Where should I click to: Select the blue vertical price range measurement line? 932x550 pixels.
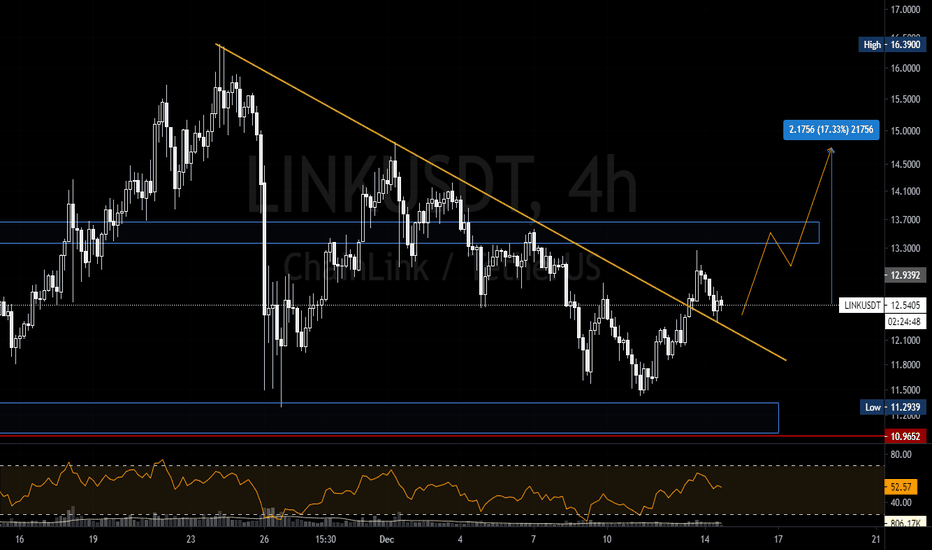pos(832,226)
